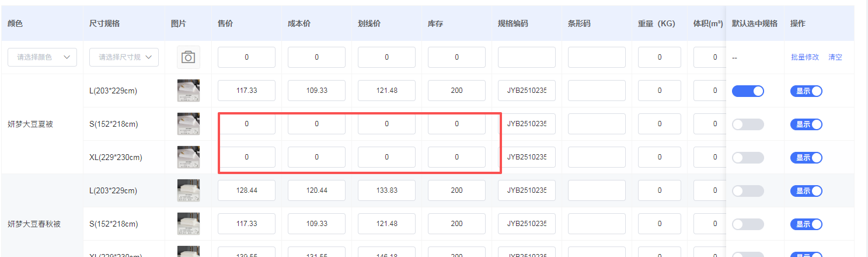Image resolution: width=868 pixels, height=257 pixels.
Task: Open thumbnail for 妍梦大豆春秋被 L(203*229cm)
Action: coord(188,190)
